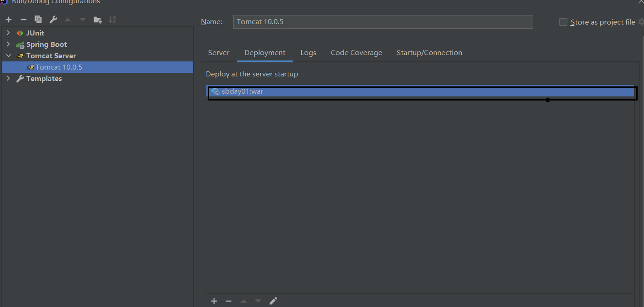Edit the selected artifact with pencil
This screenshot has width=644, height=307.
(x=273, y=301)
